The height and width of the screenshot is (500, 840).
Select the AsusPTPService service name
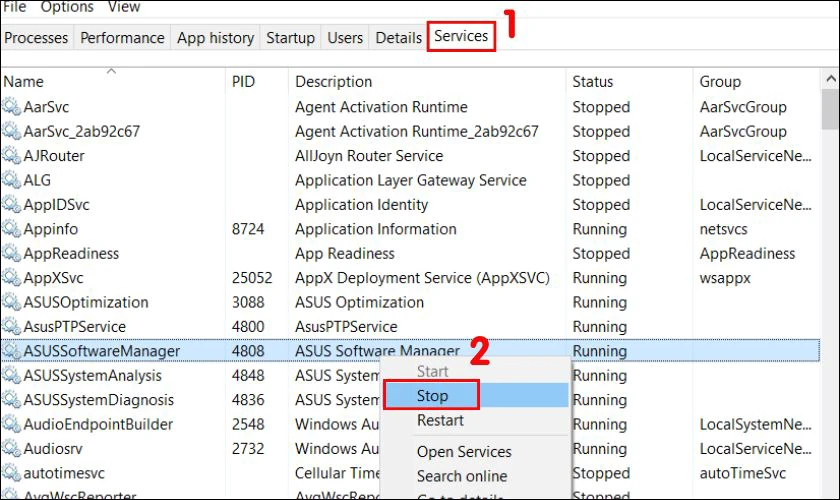74,326
